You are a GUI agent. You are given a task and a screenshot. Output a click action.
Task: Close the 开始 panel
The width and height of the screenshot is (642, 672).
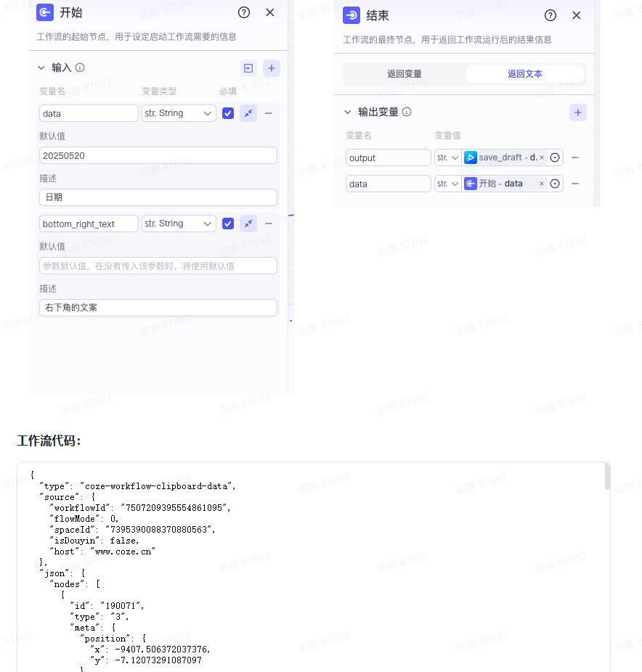[269, 12]
